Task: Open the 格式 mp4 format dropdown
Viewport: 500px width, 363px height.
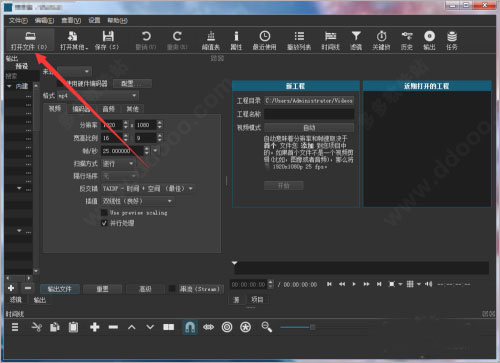Action: [x=98, y=96]
